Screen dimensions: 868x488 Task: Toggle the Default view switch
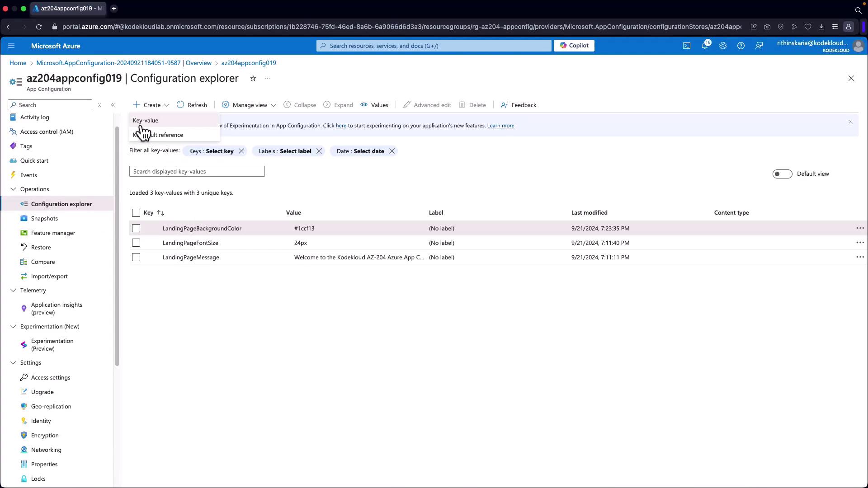coord(782,174)
